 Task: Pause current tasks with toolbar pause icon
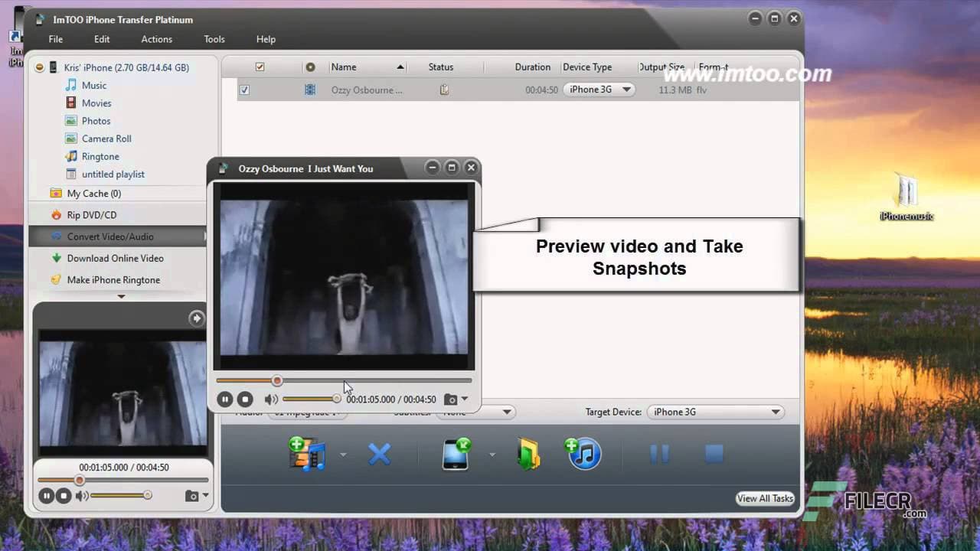tap(660, 453)
